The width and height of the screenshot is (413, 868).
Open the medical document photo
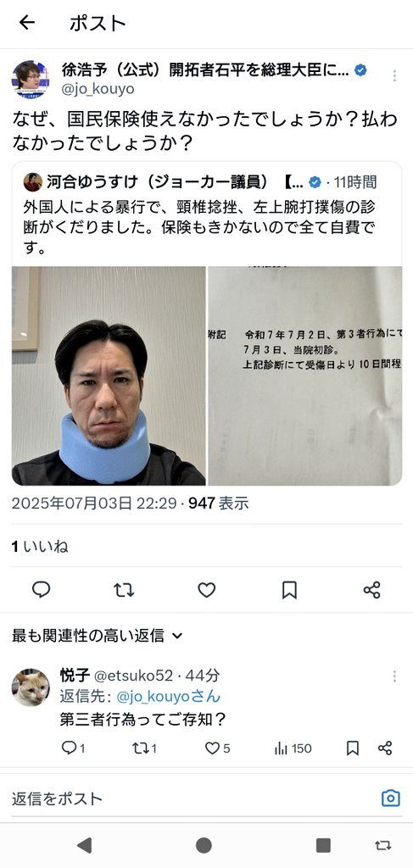[305, 376]
